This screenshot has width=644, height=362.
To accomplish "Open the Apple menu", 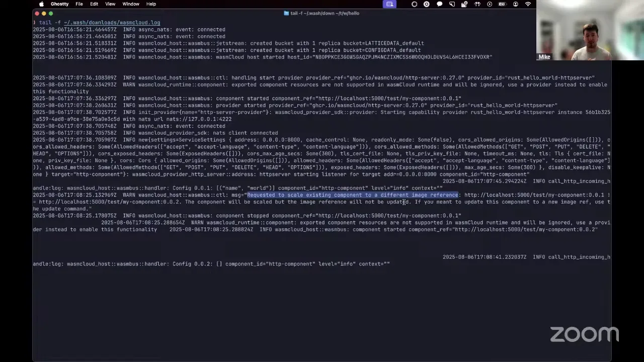I will click(41, 4).
